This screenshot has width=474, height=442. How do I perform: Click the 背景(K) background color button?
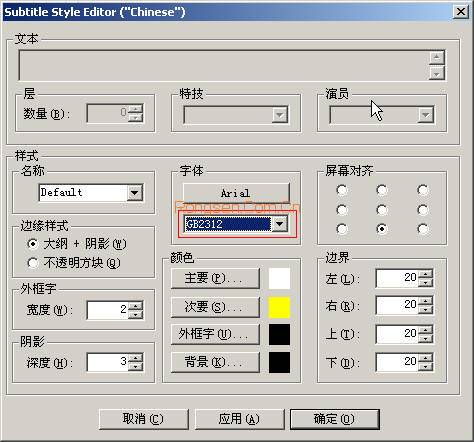tap(215, 362)
